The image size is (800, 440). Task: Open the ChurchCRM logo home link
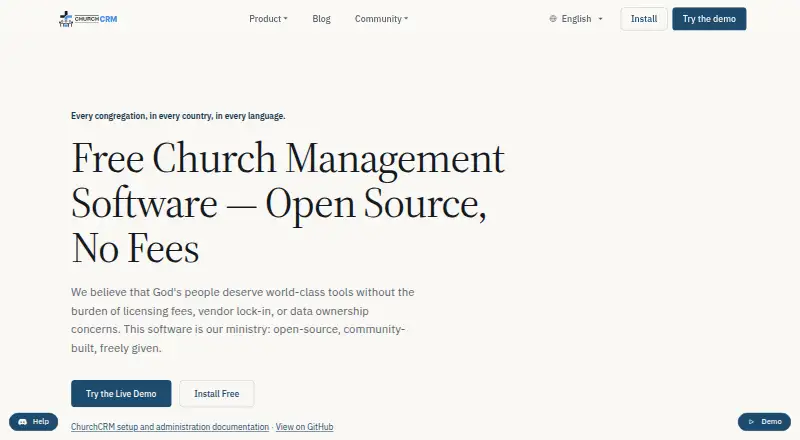pos(88,19)
